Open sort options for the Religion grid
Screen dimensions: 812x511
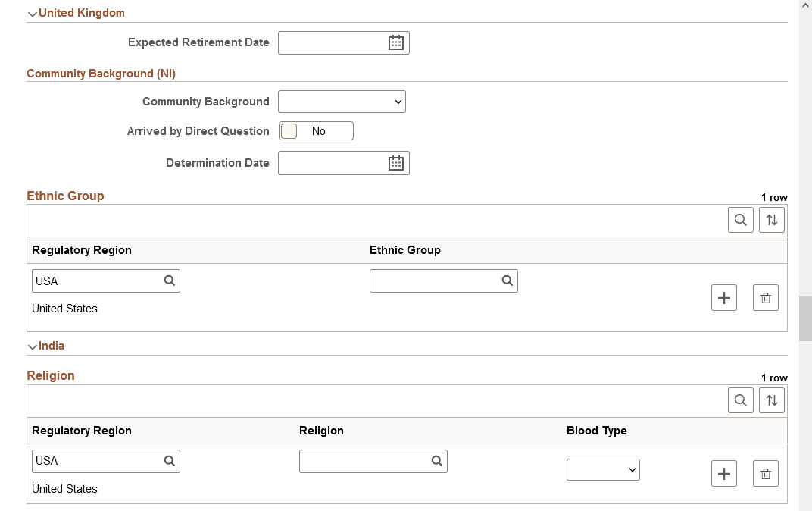[772, 400]
